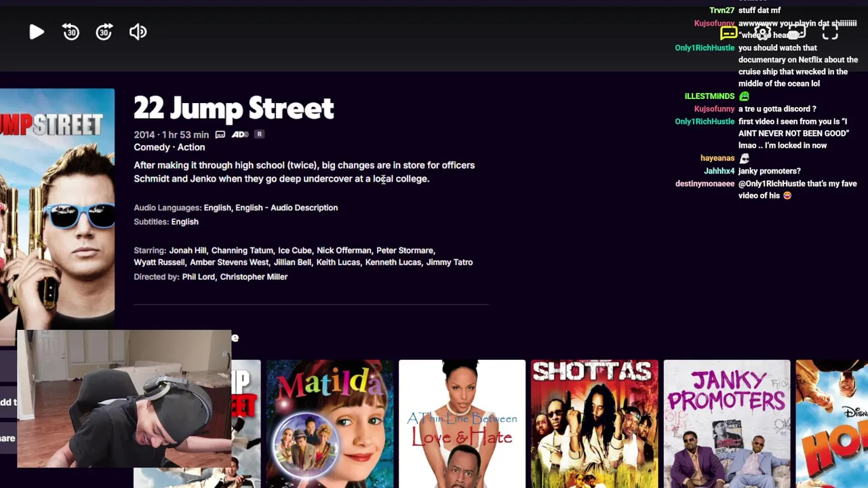Enable picture-in-picture mode

797,33
